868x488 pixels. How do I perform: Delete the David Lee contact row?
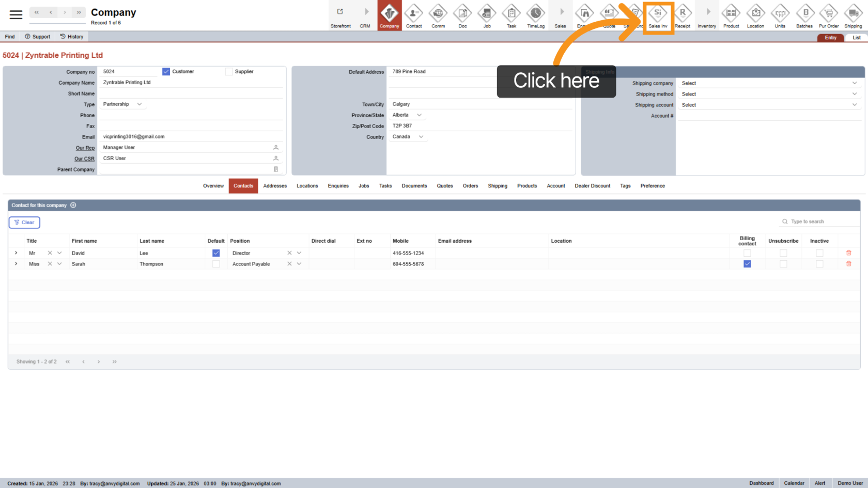(848, 253)
